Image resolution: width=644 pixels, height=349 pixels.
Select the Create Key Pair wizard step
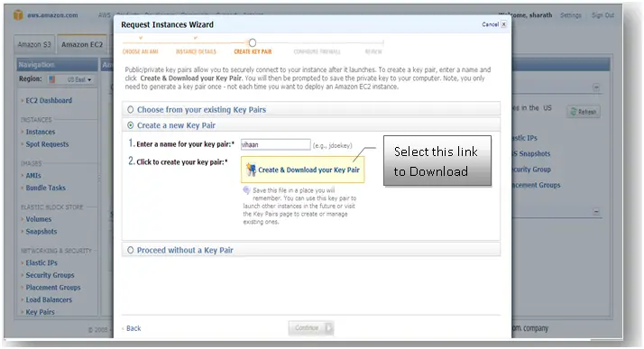click(253, 51)
